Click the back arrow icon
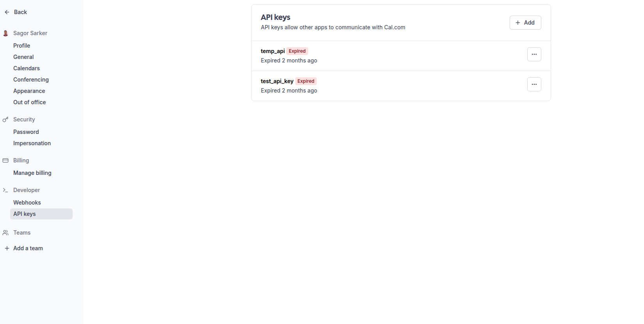 (7, 12)
